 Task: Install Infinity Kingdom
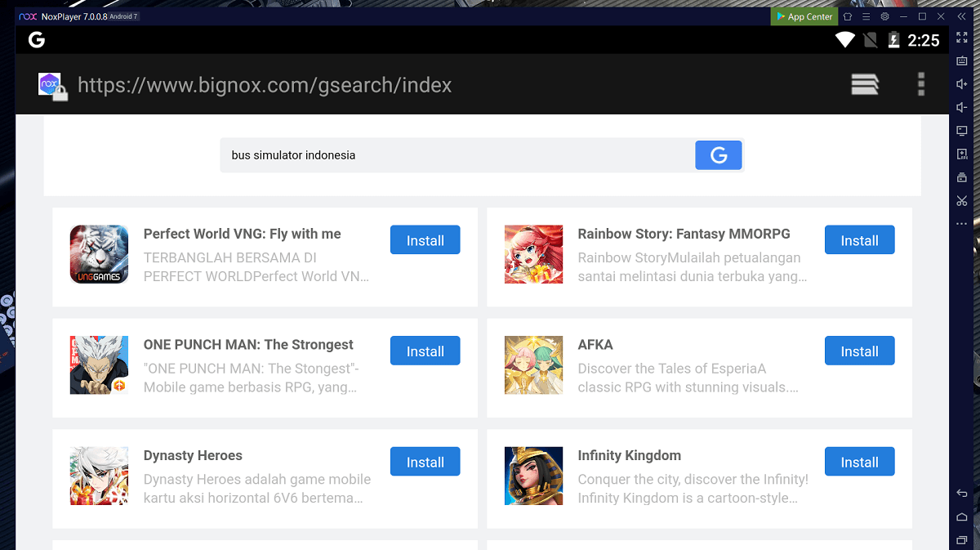pos(860,462)
